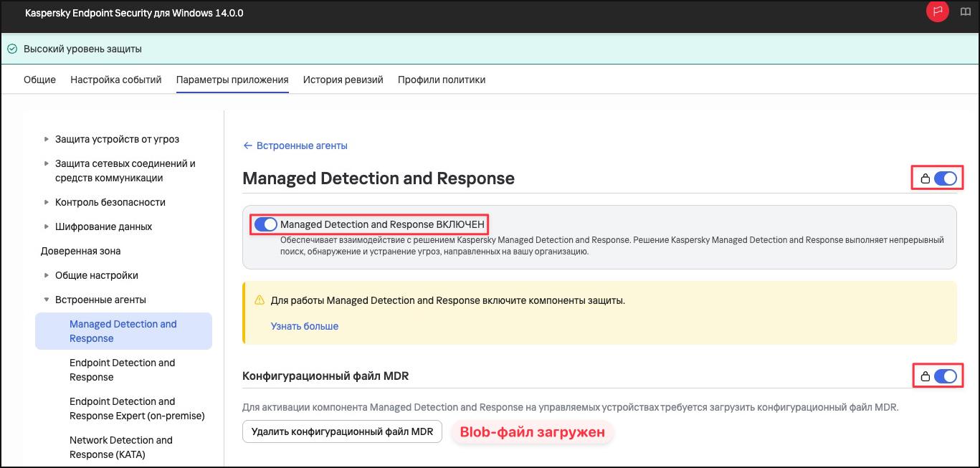Click the yellow warning triangle icon
This screenshot has height=468, width=980.
(260, 300)
